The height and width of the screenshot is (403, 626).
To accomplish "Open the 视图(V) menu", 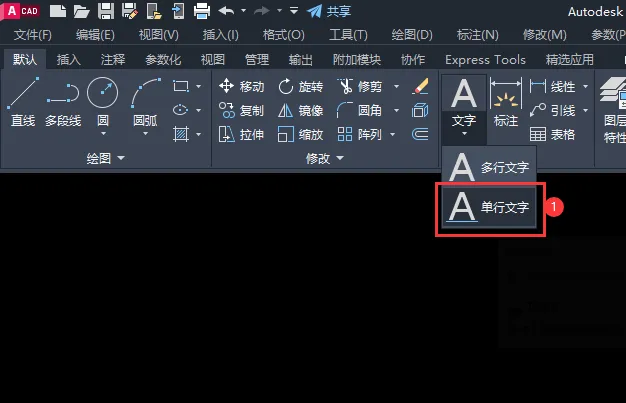I will click(x=158, y=35).
